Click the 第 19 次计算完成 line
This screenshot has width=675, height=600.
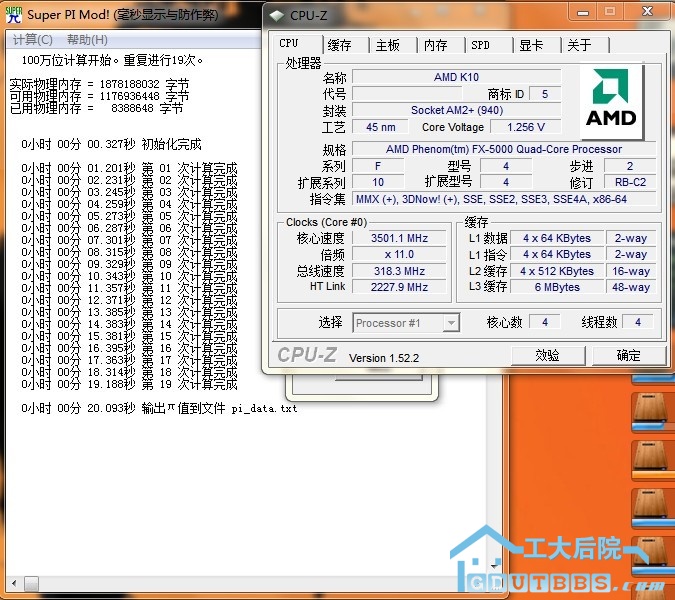tap(129, 384)
